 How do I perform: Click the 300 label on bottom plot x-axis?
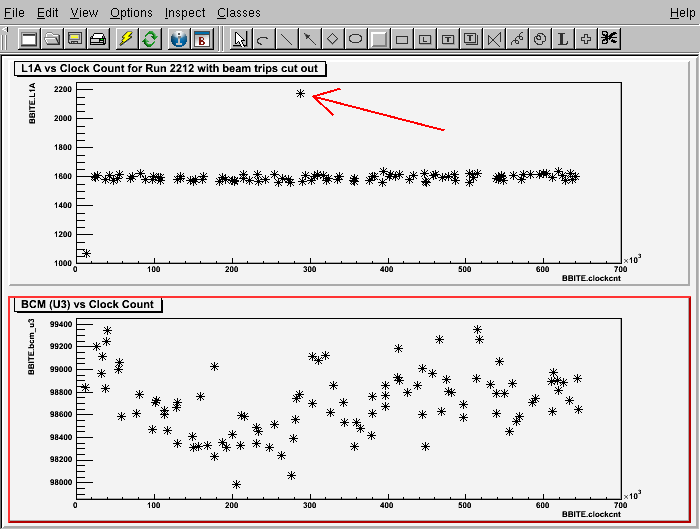tap(309, 505)
